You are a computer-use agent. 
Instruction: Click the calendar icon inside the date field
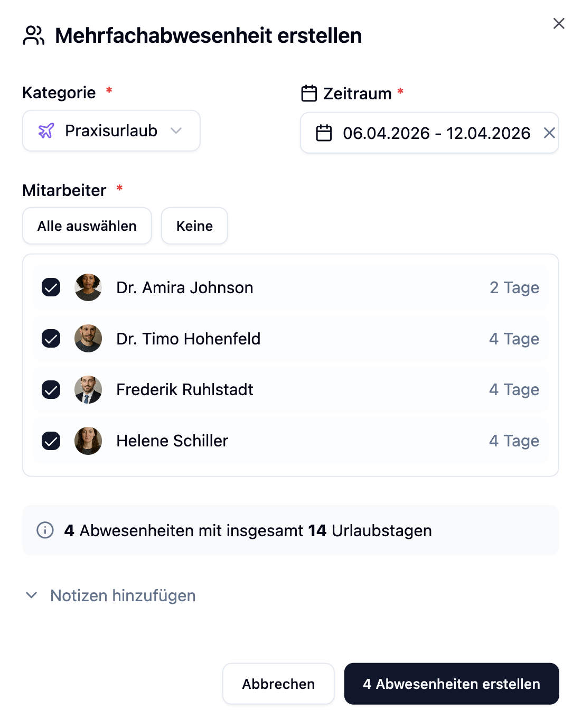pyautogui.click(x=324, y=133)
